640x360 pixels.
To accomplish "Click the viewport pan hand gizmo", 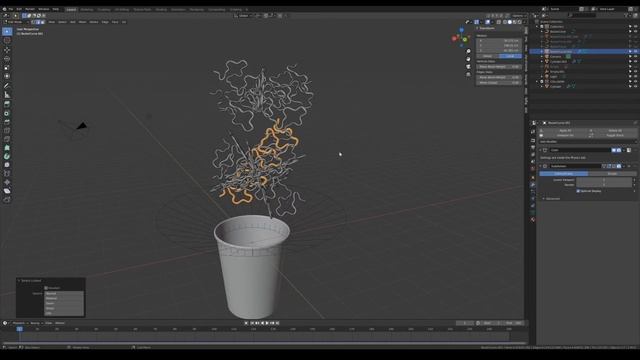I will [468, 59].
